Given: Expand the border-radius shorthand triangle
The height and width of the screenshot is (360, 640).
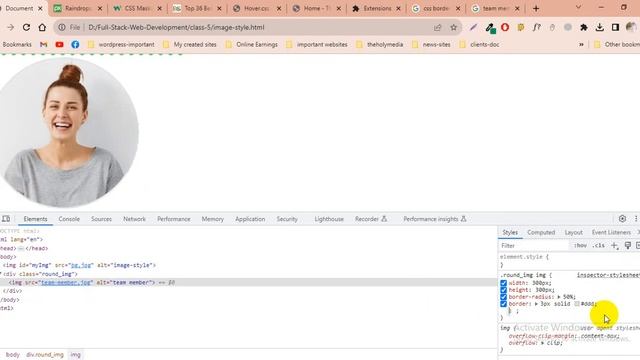Looking at the screenshot, I should 558,297.
